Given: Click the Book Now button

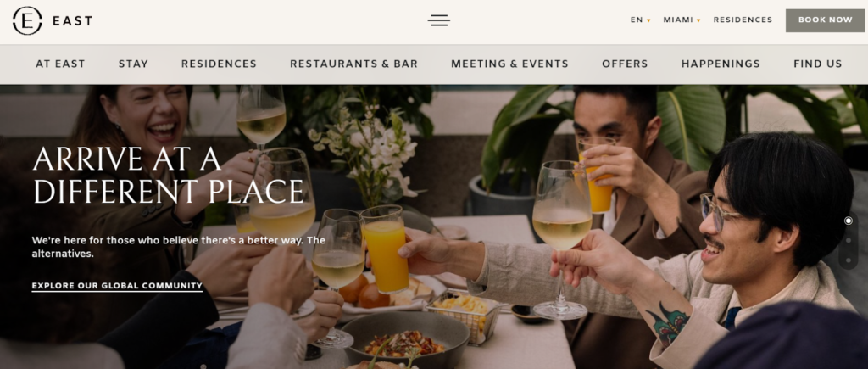Looking at the screenshot, I should (x=825, y=20).
